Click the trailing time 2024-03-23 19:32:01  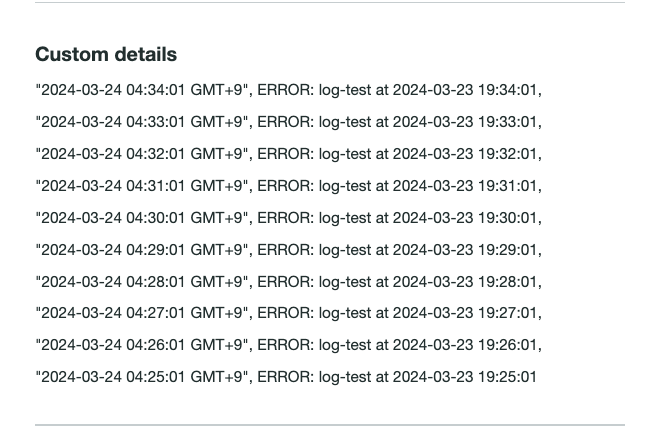coord(465,154)
